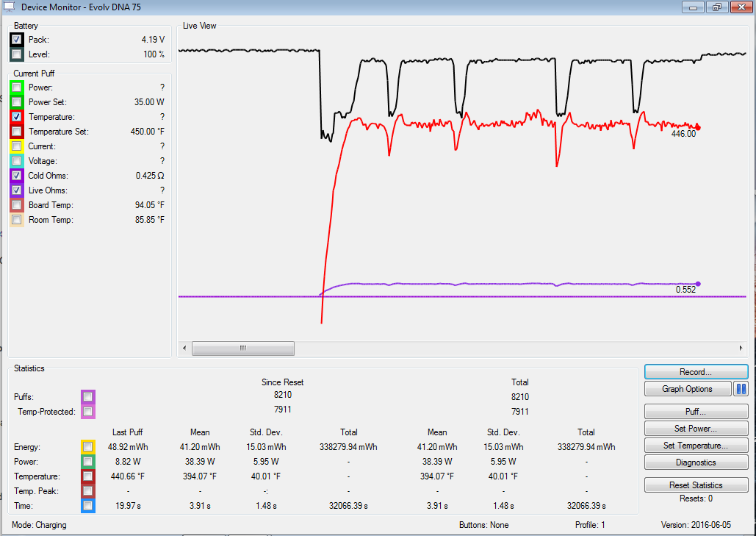The image size is (756, 536).
Task: Enable the Power graph checkbox
Action: pyautogui.click(x=17, y=87)
